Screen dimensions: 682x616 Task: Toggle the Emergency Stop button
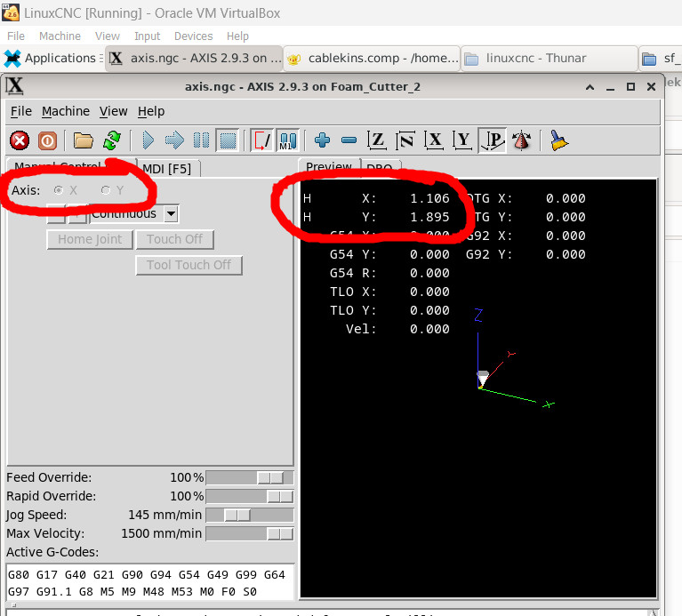click(x=20, y=140)
